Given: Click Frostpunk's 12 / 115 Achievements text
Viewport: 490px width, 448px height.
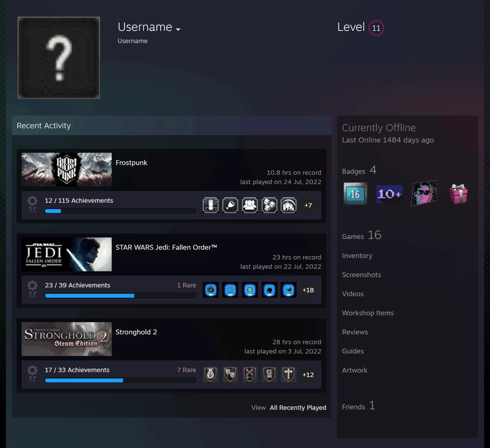Looking at the screenshot, I should 79,200.
